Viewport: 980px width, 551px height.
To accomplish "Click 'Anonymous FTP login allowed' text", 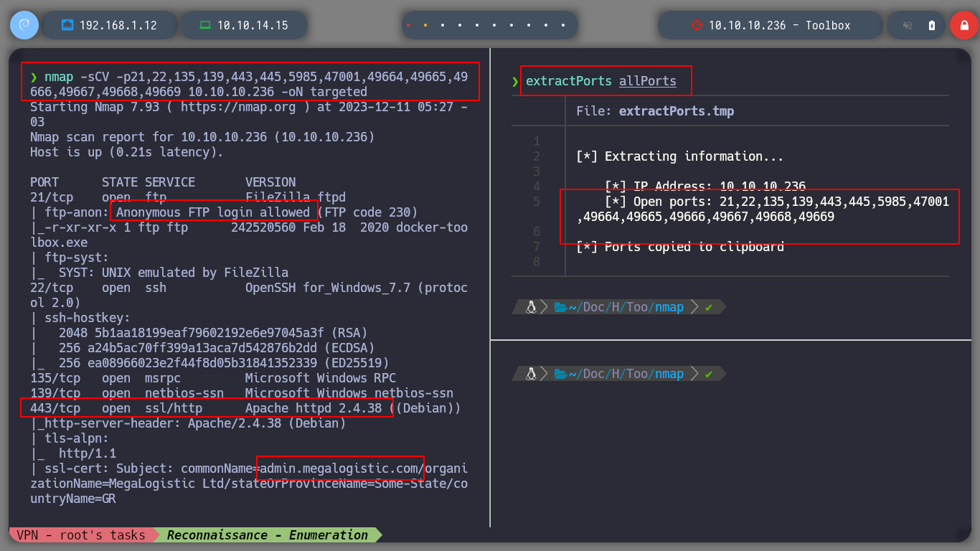I will click(x=213, y=212).
